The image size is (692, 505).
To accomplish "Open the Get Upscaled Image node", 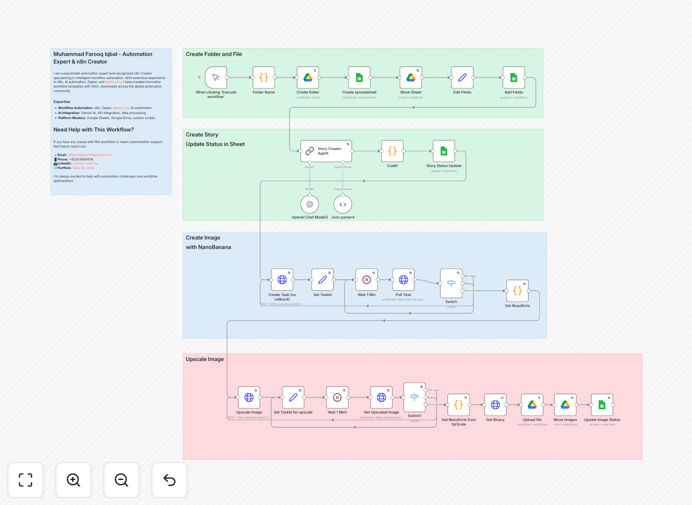I will [381, 397].
